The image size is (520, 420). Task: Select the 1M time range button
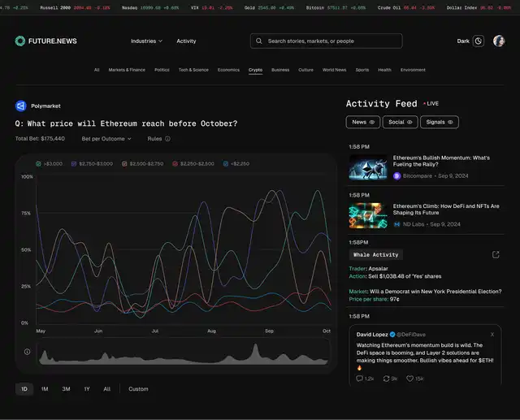[x=45, y=389]
